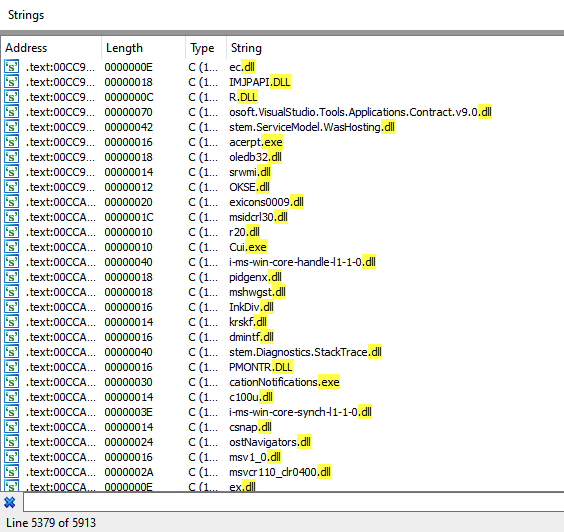Select the Contract.v9.0.dll string entry
The image size is (564, 532).
[360, 112]
